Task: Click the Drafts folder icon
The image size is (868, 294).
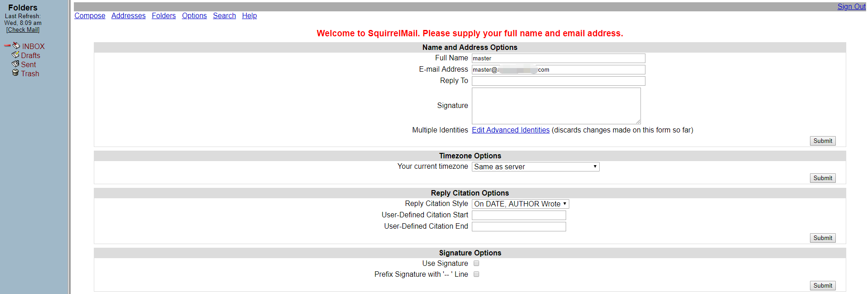Action: [15, 55]
